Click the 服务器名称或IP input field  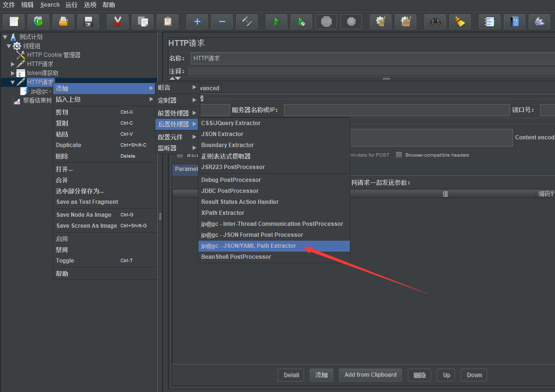(396, 110)
